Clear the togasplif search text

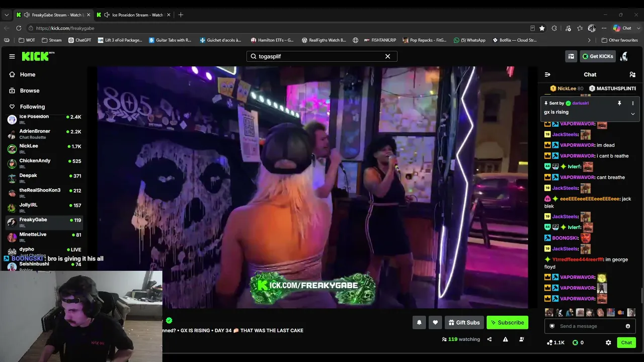(387, 56)
